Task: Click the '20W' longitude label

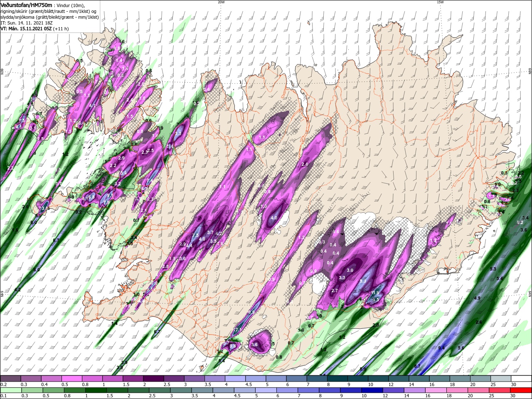Action: [221, 2]
